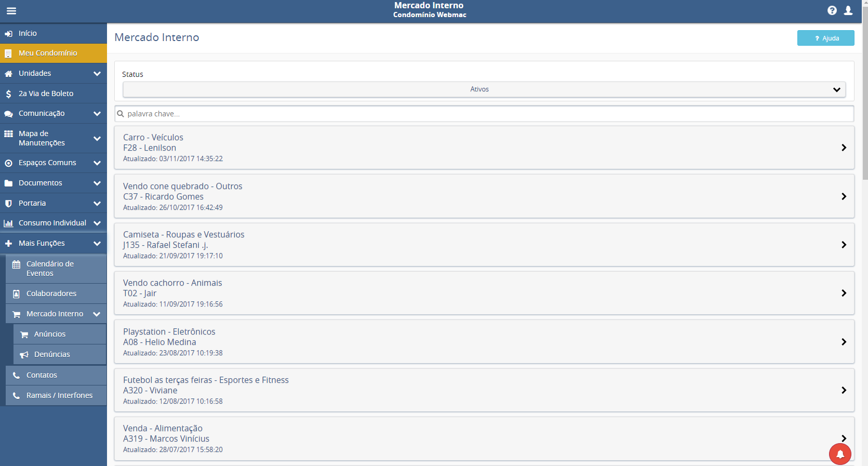The width and height of the screenshot is (868, 466).
Task: Open Denúncias submenu item
Action: pos(60,354)
